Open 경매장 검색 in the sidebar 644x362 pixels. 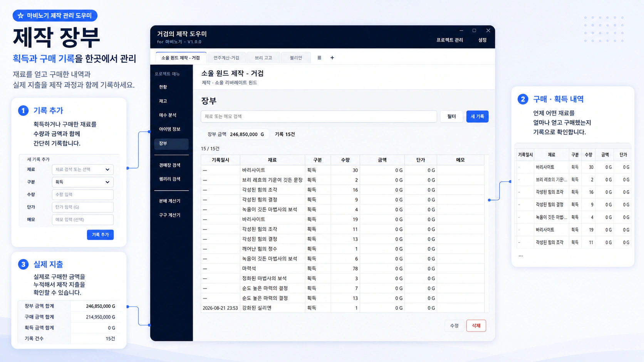point(171,165)
